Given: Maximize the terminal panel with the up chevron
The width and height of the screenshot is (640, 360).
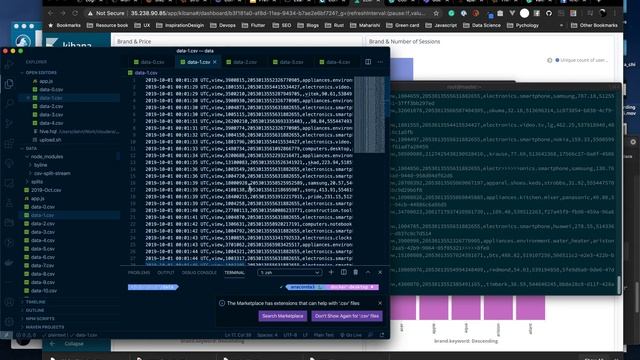Looking at the screenshot, I should 368,272.
